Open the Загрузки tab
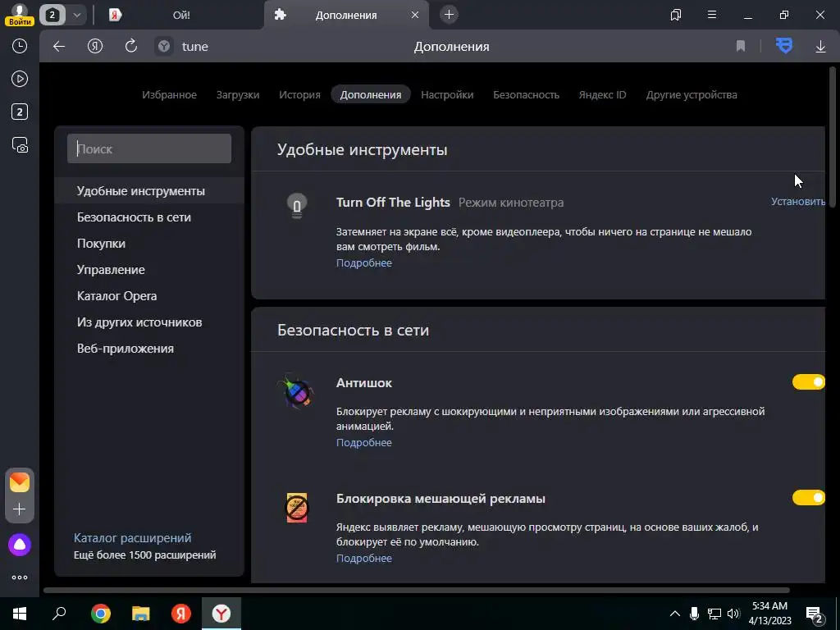 pos(238,95)
